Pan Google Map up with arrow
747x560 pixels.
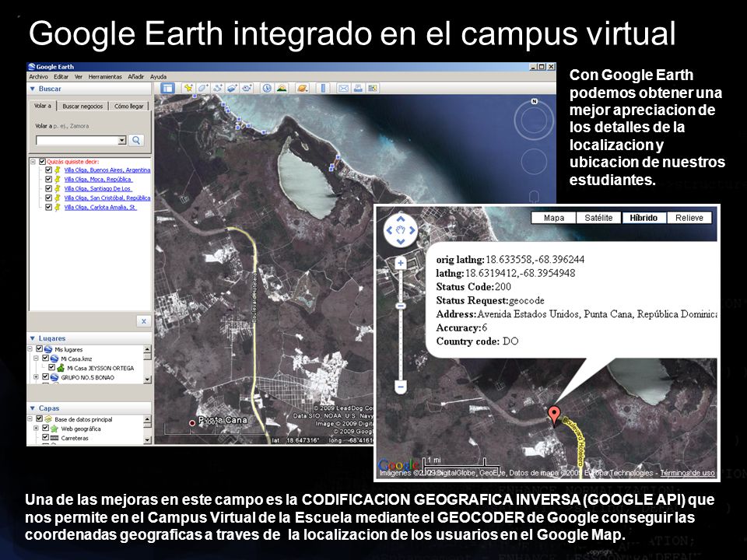click(x=400, y=219)
